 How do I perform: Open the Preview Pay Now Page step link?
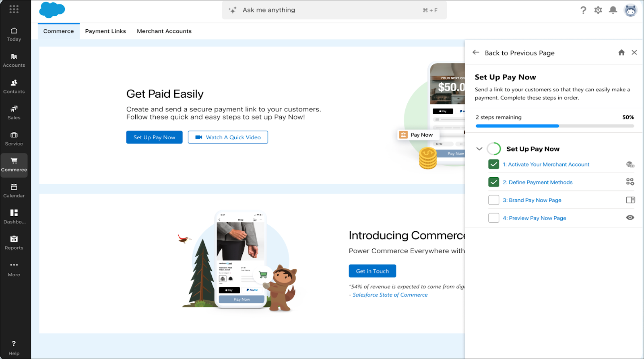pyautogui.click(x=534, y=218)
